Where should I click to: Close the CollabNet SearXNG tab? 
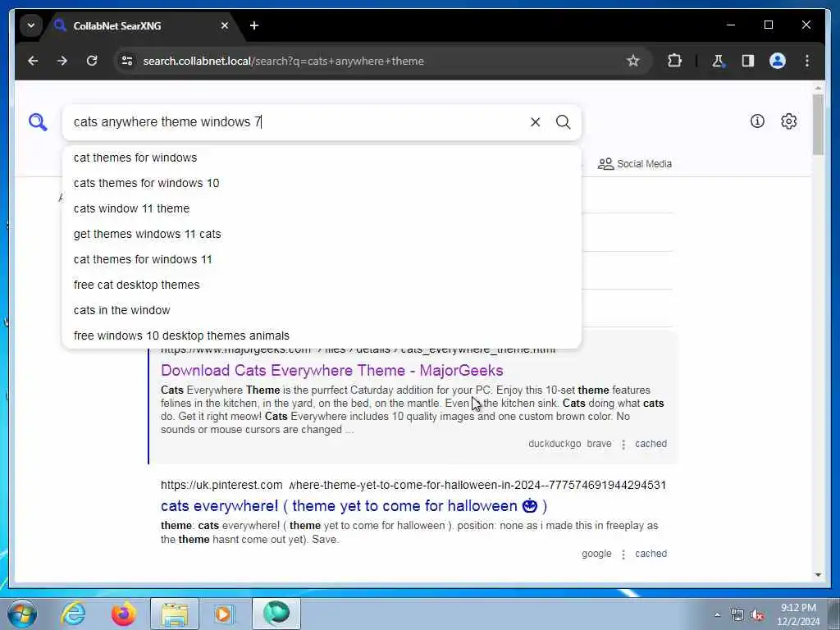(225, 25)
